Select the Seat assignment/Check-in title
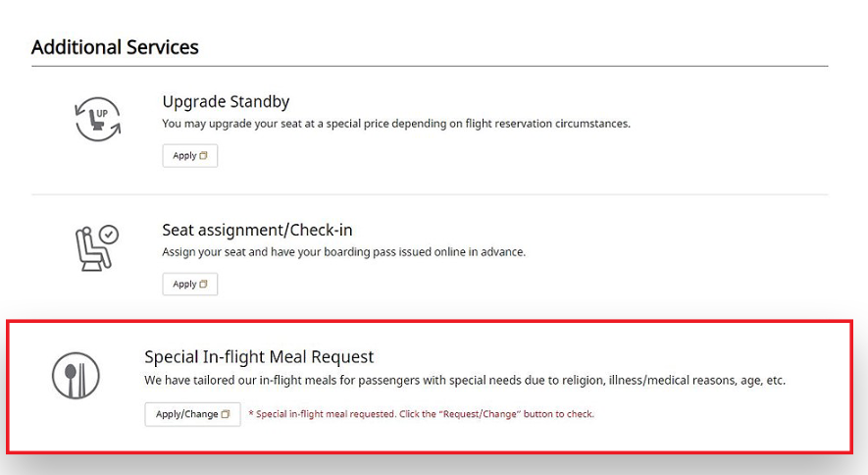The width and height of the screenshot is (868, 475). point(257,230)
